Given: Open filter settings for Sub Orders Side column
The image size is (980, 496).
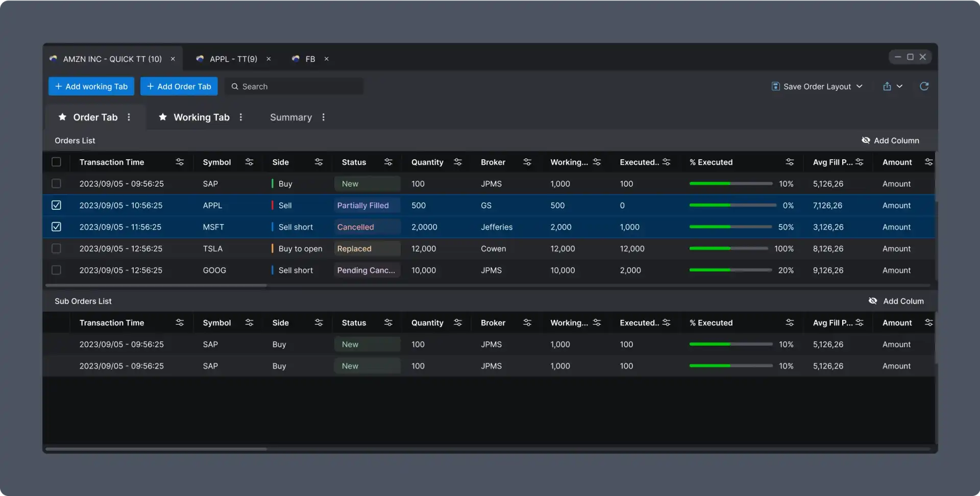Looking at the screenshot, I should [318, 323].
